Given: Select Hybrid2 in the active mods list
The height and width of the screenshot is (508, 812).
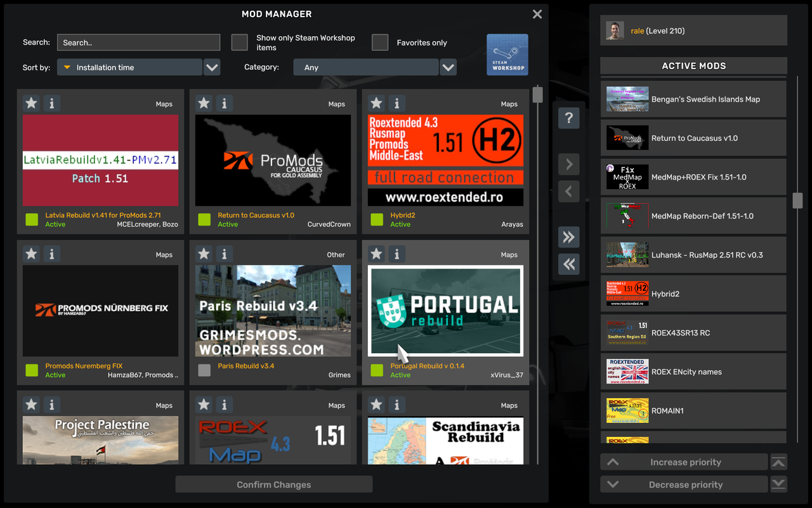Looking at the screenshot, I should pyautogui.click(x=693, y=294).
